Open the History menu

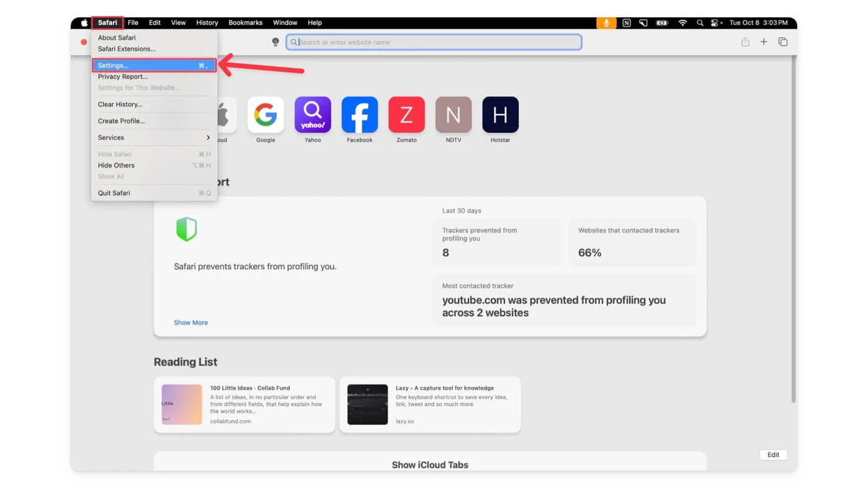[x=207, y=23]
